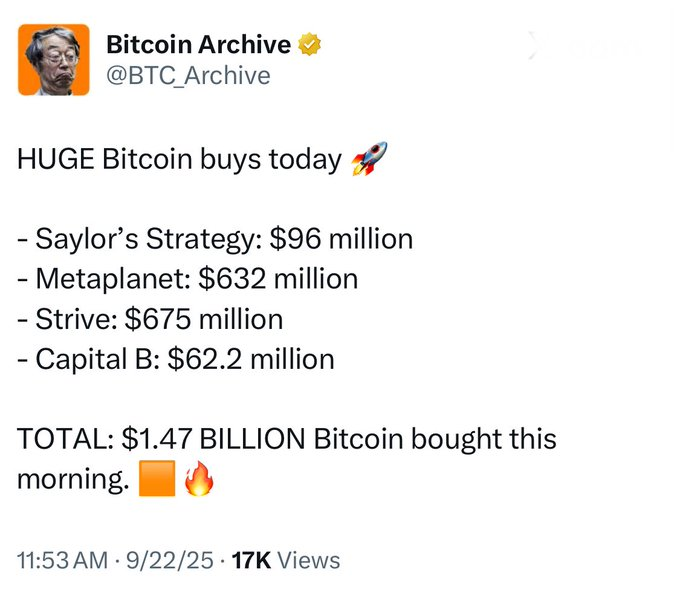Select the HUGE Bitcoin buys today headline
The width and height of the screenshot is (680, 595).
(180, 159)
